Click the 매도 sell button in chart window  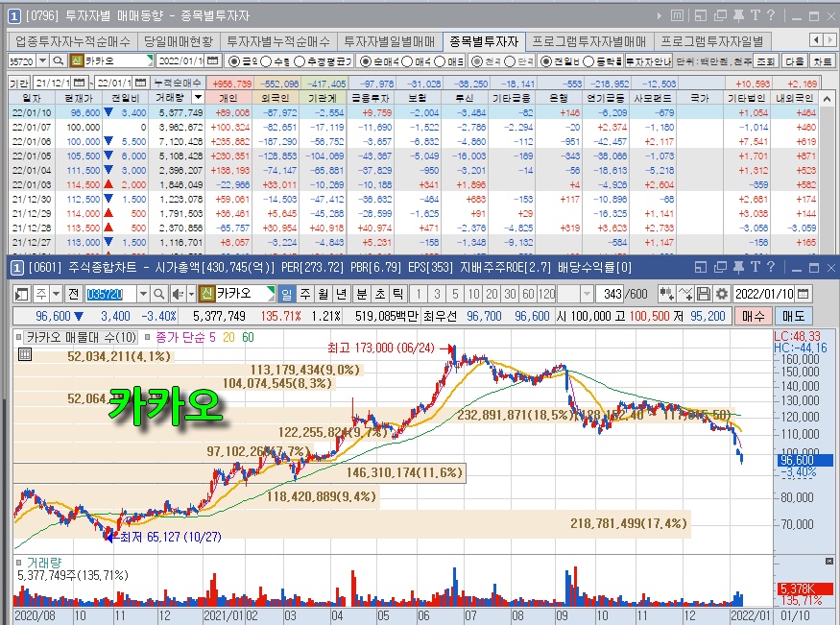click(x=793, y=316)
